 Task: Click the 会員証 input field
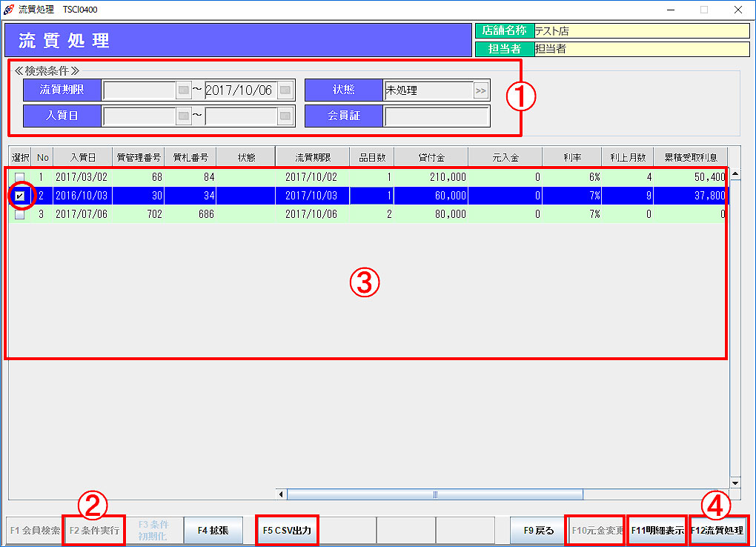(x=437, y=116)
